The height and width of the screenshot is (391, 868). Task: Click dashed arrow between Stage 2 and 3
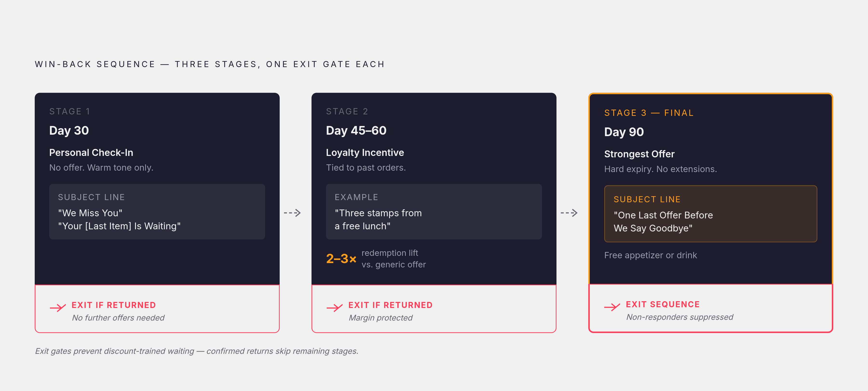569,213
